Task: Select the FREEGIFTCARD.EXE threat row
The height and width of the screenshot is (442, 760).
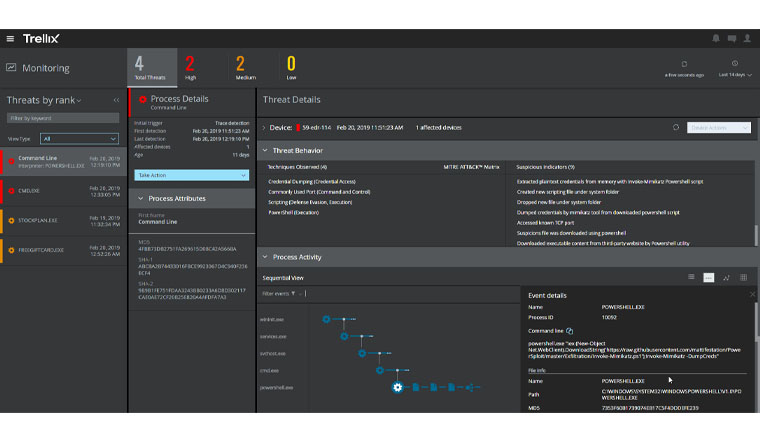Action: pos(63,251)
